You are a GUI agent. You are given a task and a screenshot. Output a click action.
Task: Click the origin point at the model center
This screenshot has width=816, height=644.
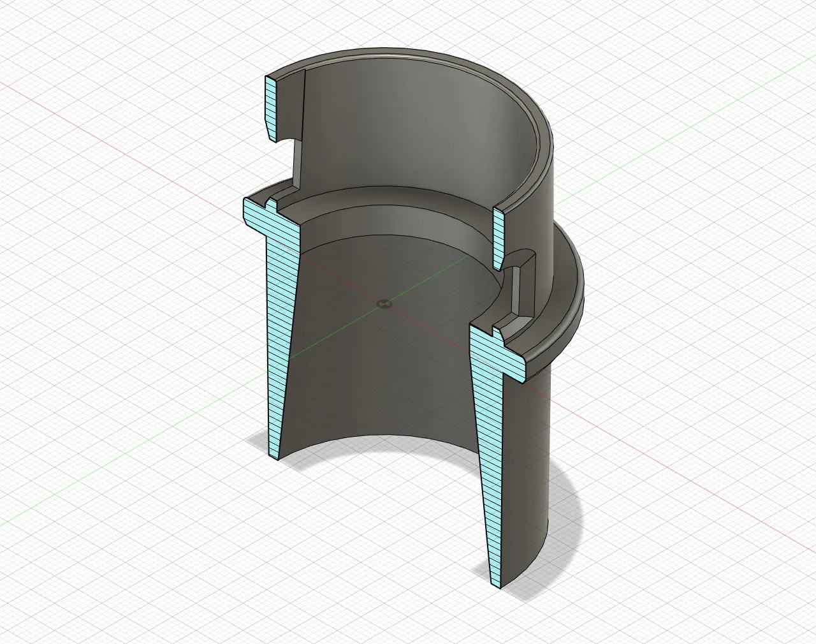coord(382,304)
